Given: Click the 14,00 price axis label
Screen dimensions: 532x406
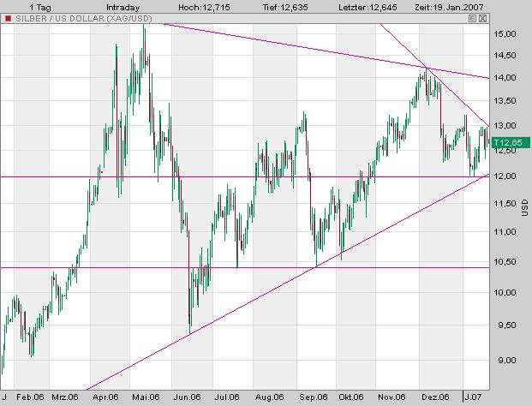Looking at the screenshot, I should (505, 78).
